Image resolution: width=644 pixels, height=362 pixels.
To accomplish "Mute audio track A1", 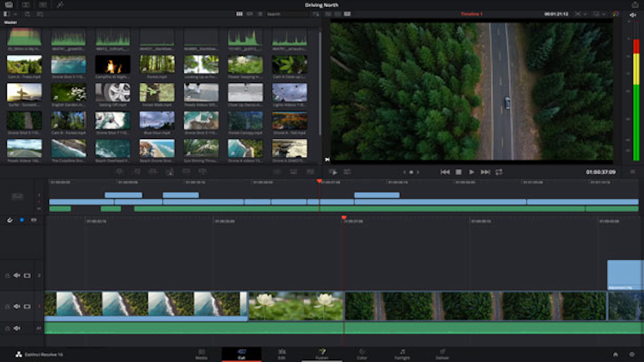I will point(17,329).
